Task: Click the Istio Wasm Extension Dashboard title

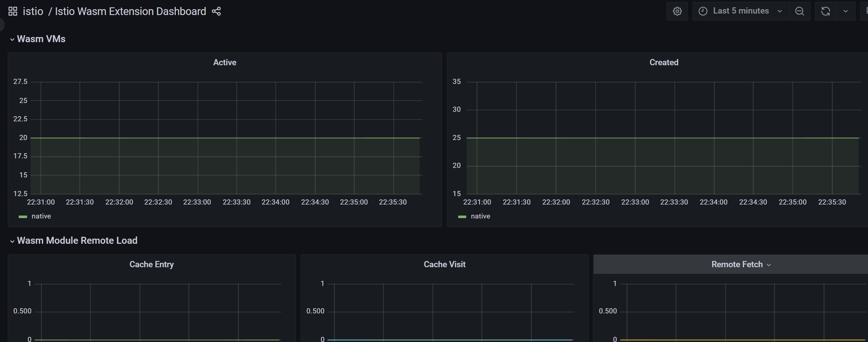Action: (130, 11)
